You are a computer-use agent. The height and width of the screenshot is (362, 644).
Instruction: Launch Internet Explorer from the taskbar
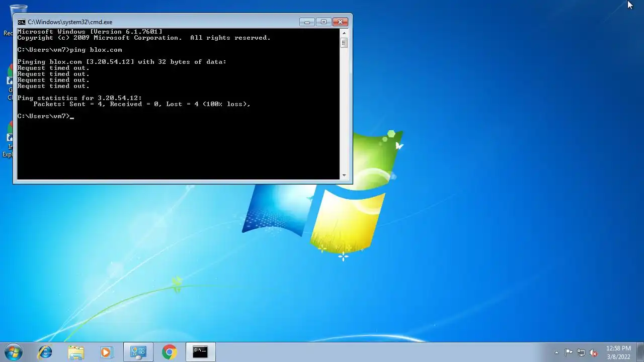click(x=45, y=352)
